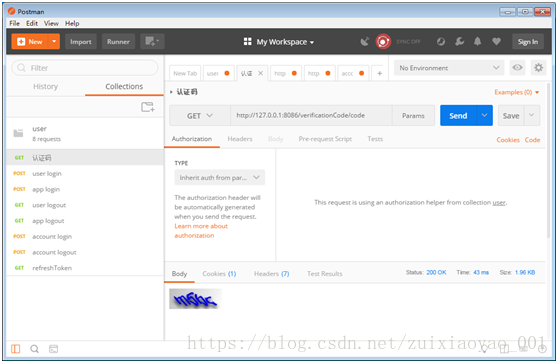Open the Save button dropdown arrow
The height and width of the screenshot is (363, 558).
(x=532, y=115)
